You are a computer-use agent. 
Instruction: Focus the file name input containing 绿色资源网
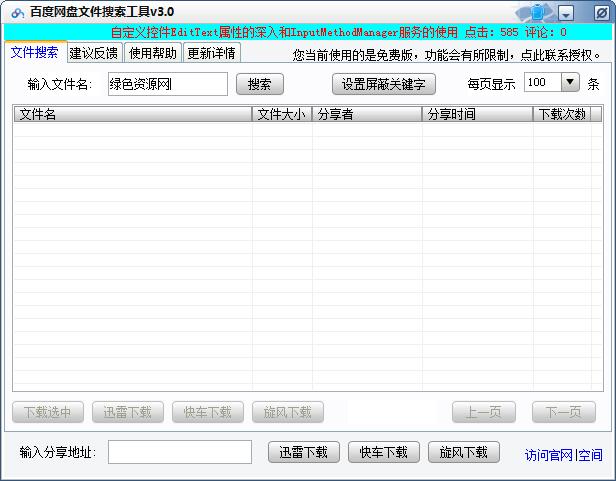point(168,84)
